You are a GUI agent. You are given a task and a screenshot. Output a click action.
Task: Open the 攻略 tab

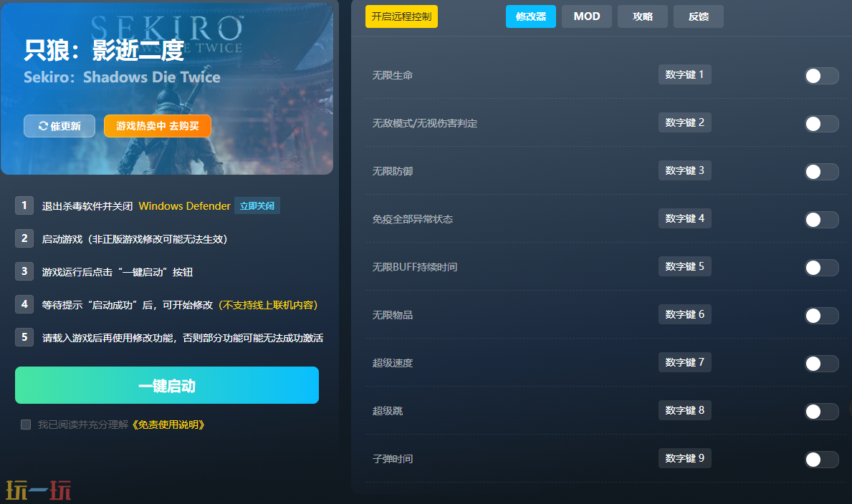point(642,16)
